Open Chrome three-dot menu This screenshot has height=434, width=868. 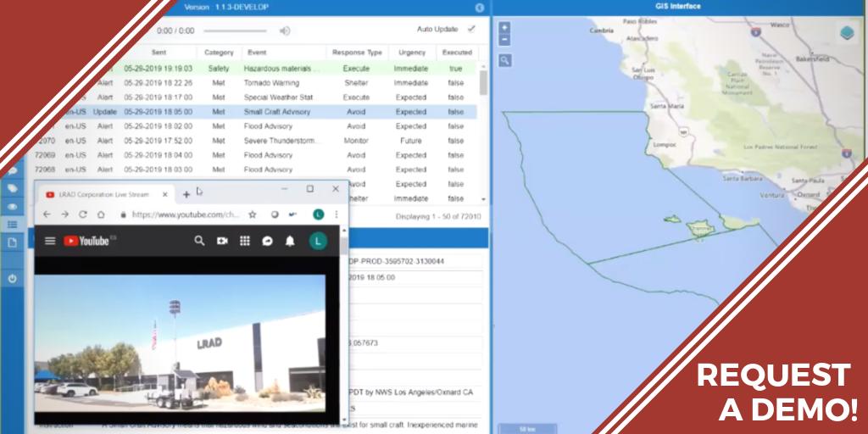tap(336, 214)
